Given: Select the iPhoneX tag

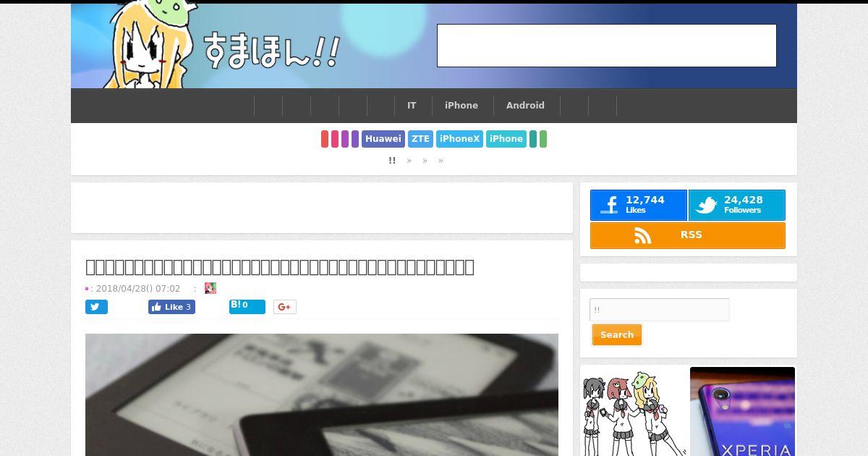Looking at the screenshot, I should click(459, 139).
